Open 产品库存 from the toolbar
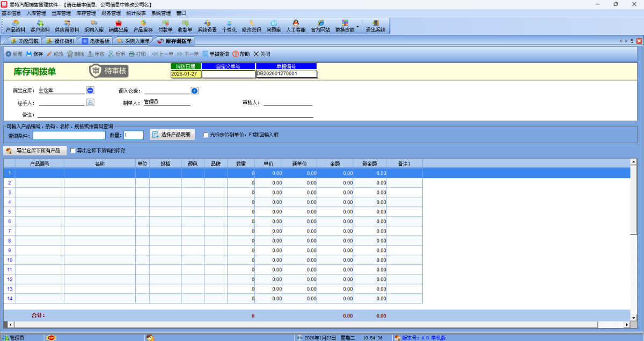 [143, 26]
